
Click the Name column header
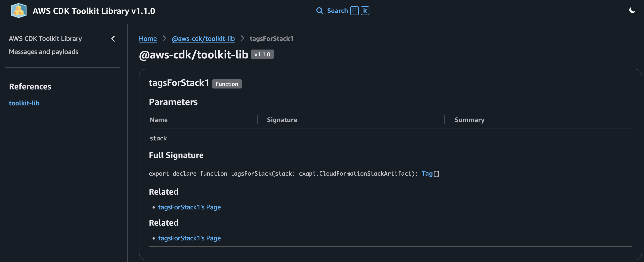(x=158, y=120)
